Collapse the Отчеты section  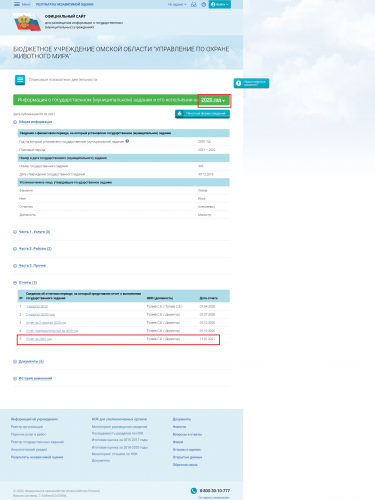click(x=28, y=283)
